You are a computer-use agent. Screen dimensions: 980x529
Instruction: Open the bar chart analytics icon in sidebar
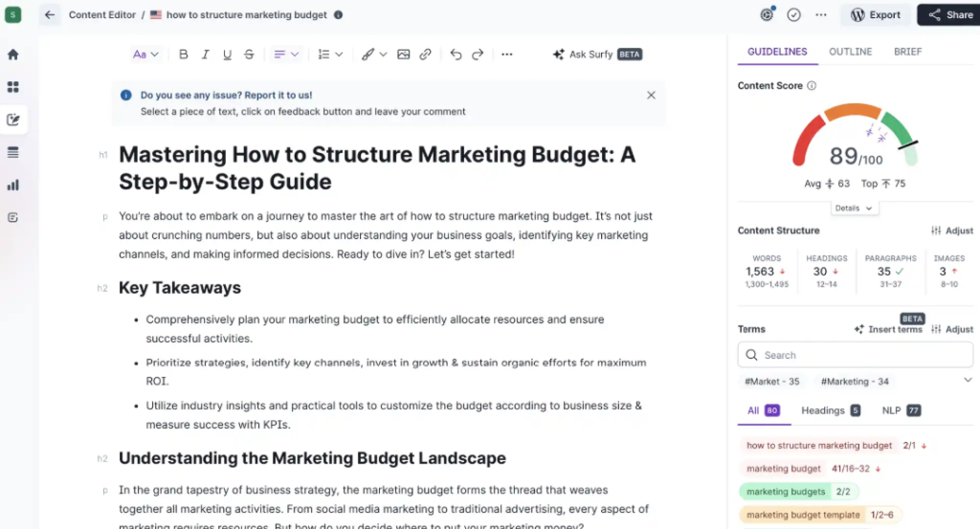point(13,185)
